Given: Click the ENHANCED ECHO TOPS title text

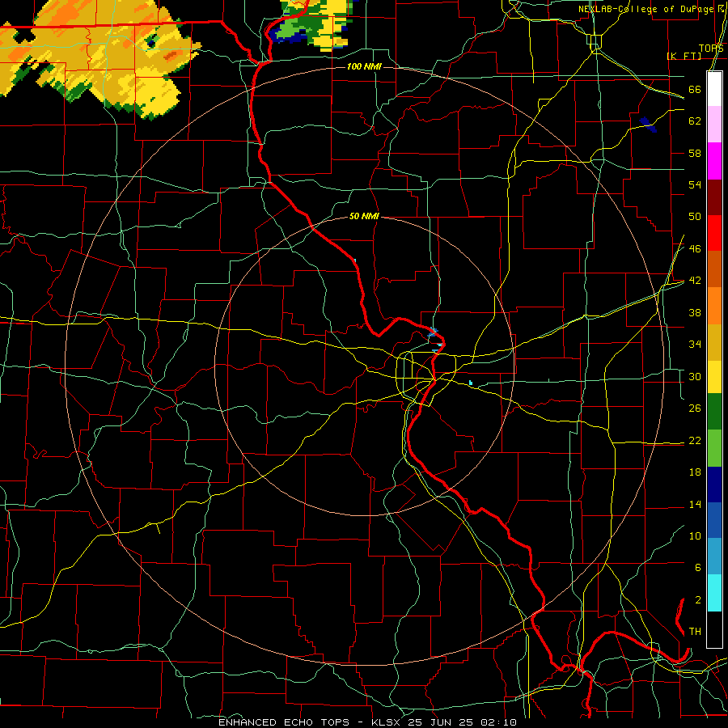Looking at the screenshot, I should click(x=284, y=722).
